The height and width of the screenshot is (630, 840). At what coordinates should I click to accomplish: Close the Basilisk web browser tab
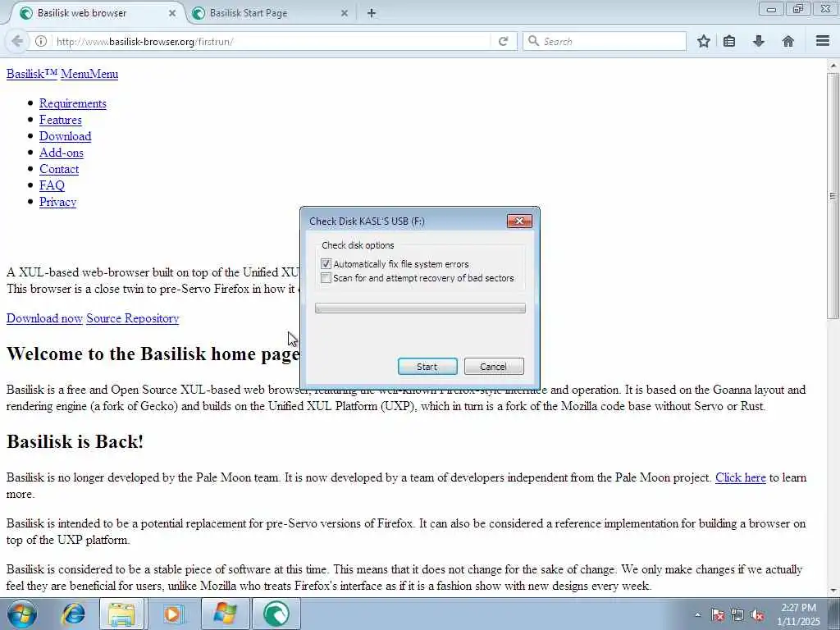(172, 13)
